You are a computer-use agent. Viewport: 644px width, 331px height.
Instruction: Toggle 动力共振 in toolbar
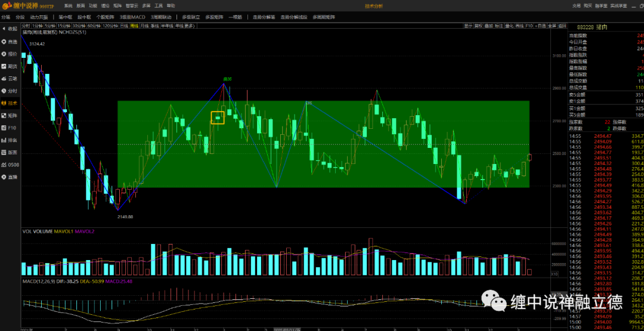coord(39,17)
